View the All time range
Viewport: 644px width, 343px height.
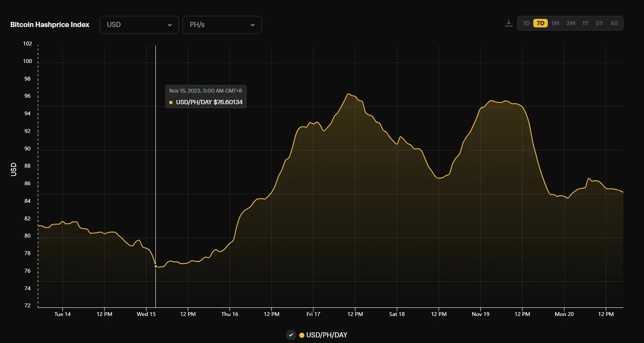click(614, 23)
